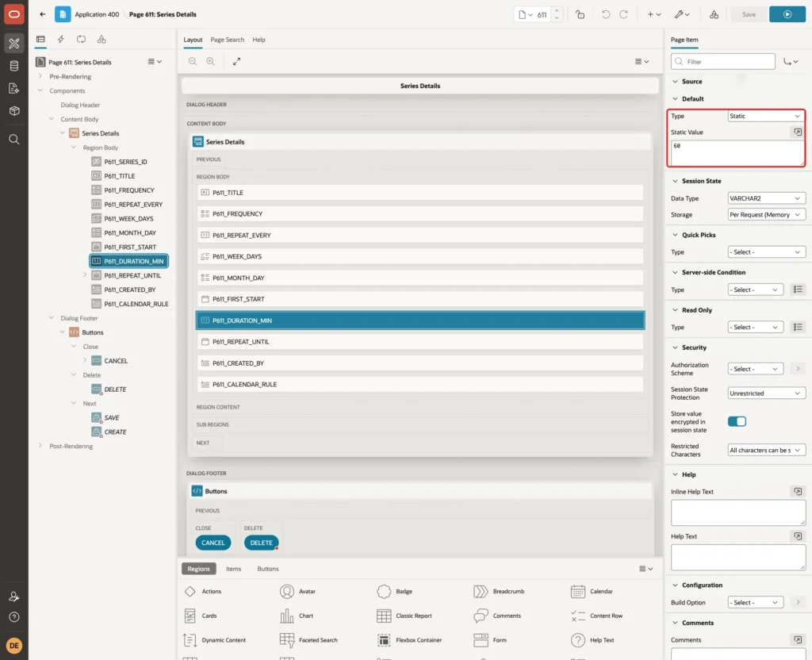
Task: Open the Help tab
Action: (259, 40)
